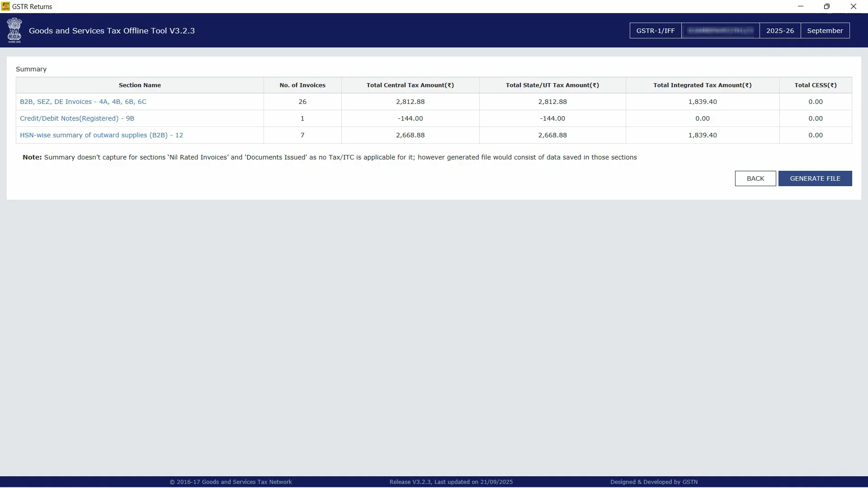The height and width of the screenshot is (488, 868).
Task: Click the GSTR-1/IFF return type box
Action: [655, 31]
